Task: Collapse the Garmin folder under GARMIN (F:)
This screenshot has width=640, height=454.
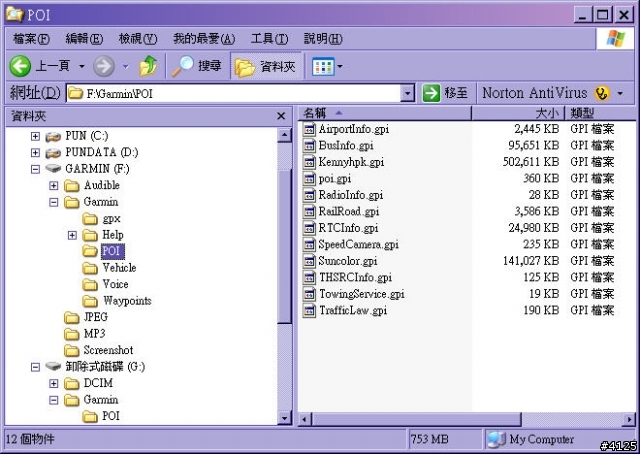Action: pyautogui.click(x=53, y=202)
